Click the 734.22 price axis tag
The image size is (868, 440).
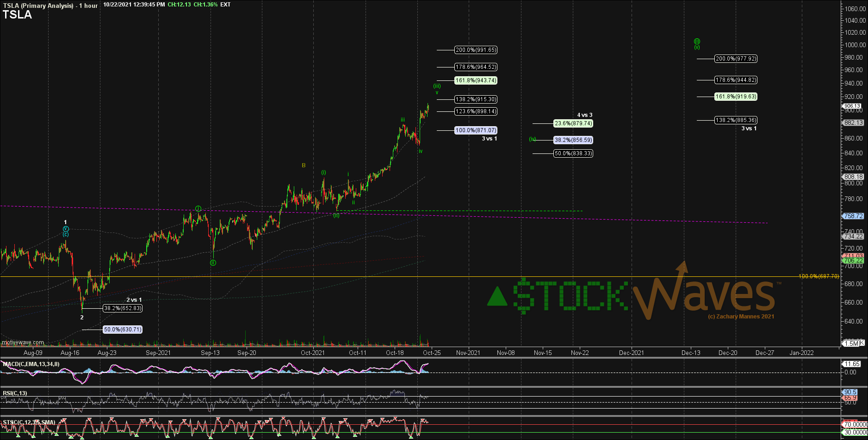pos(854,236)
